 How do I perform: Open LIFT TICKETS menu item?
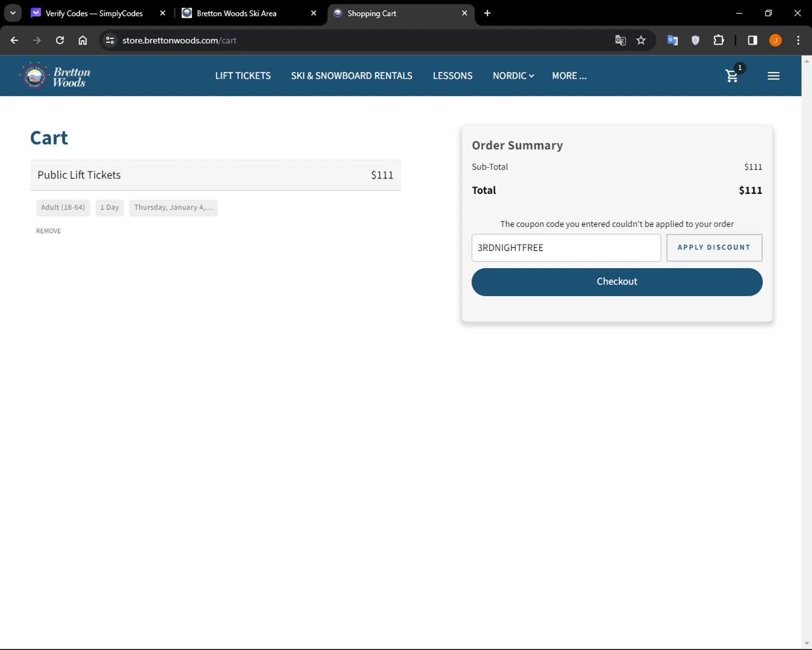243,76
